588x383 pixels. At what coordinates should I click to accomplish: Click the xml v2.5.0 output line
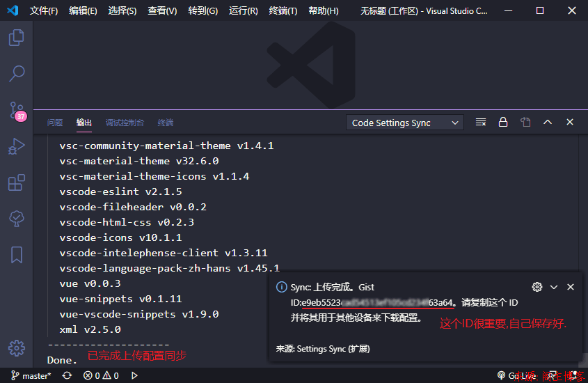pos(90,330)
